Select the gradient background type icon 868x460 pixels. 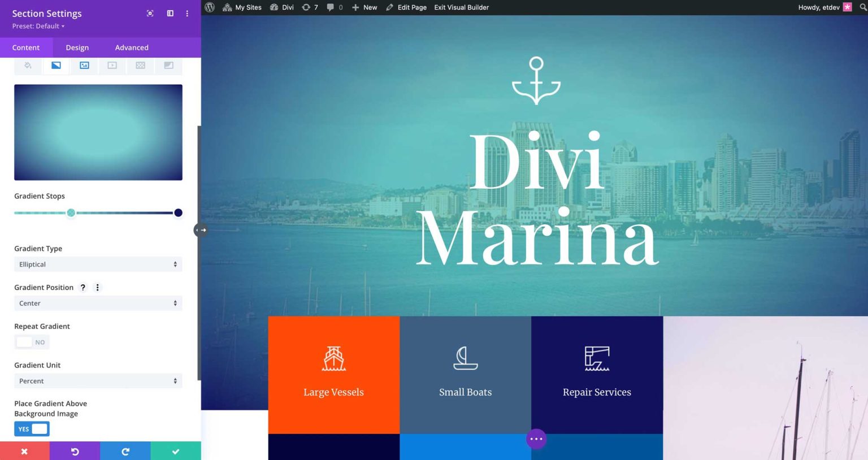click(x=56, y=65)
